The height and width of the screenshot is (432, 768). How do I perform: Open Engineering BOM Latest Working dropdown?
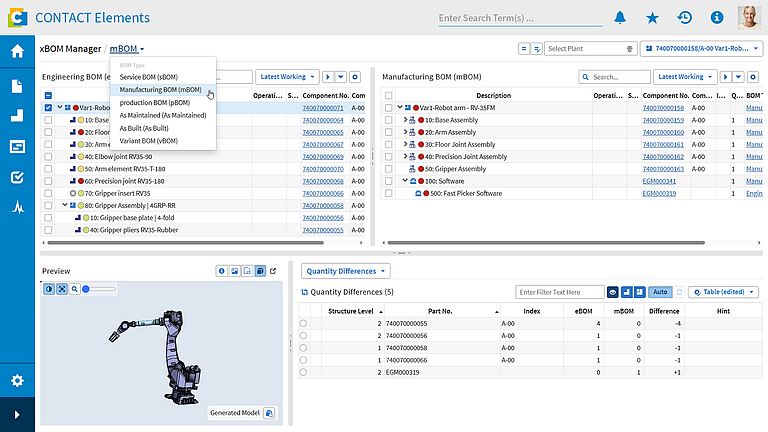(287, 77)
